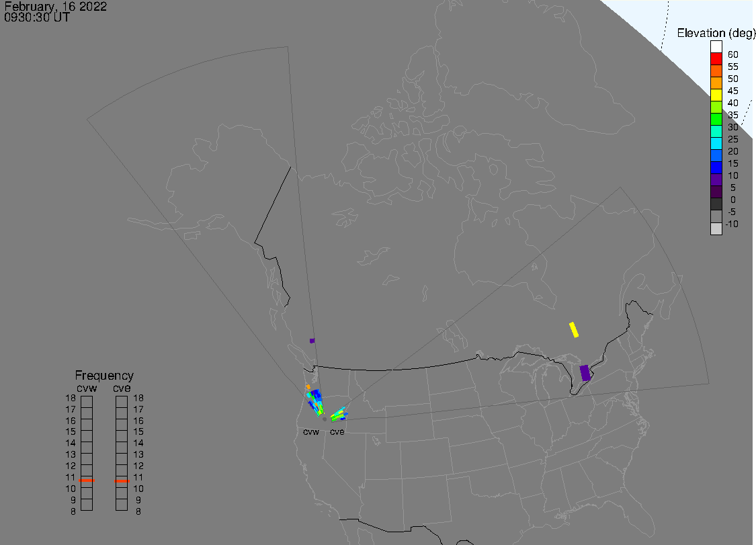This screenshot has width=756, height=545.
Task: Click the -10 label in Elevation legend
Action: 732,224
